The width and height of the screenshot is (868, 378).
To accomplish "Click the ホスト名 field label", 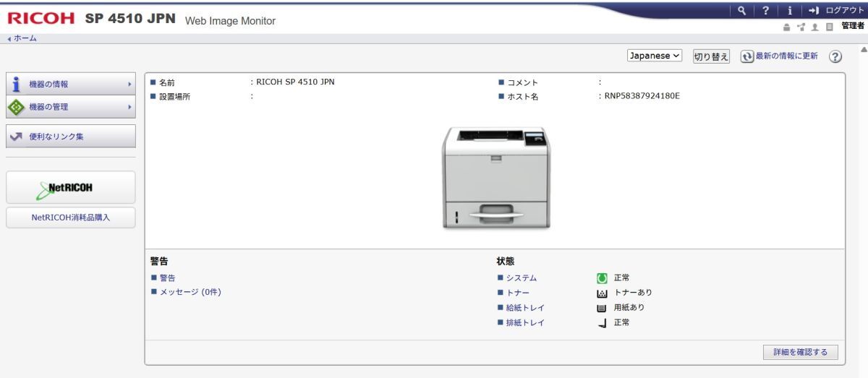I will 522,96.
